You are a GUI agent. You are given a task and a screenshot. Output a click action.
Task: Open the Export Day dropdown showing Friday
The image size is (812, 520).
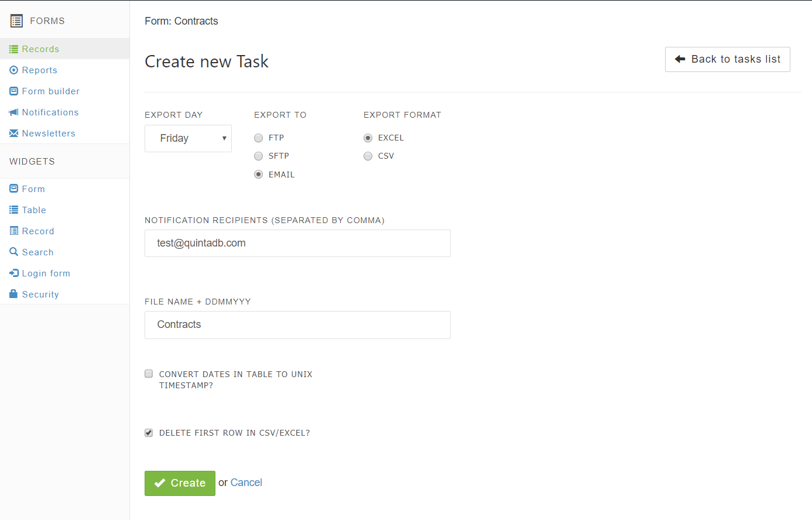188,138
